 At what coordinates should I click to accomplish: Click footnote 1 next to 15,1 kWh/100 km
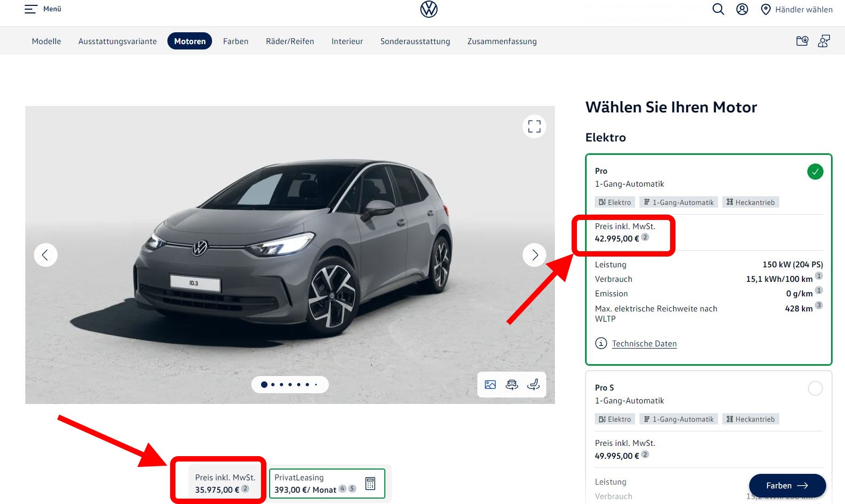[x=819, y=276]
